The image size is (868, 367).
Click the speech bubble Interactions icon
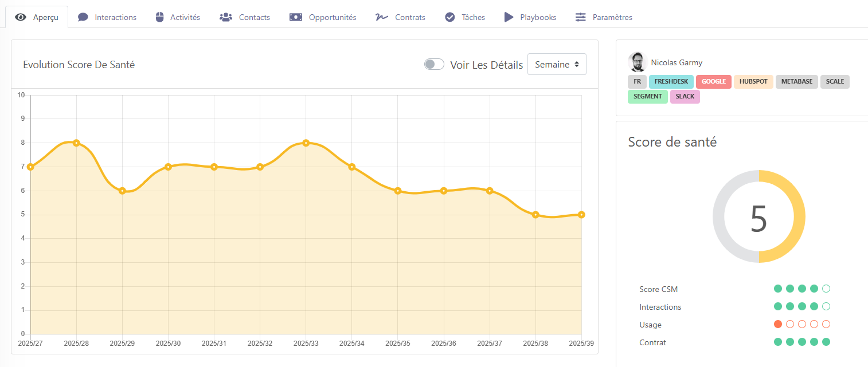[83, 17]
